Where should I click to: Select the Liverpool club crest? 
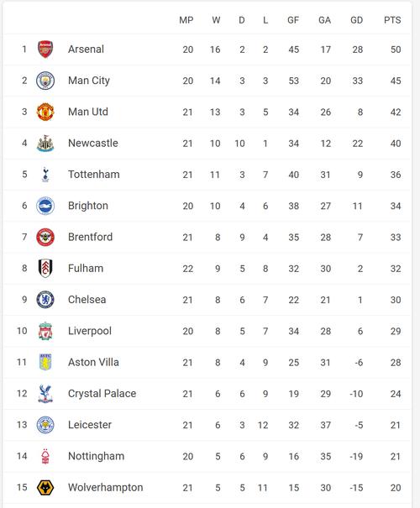pos(45,331)
